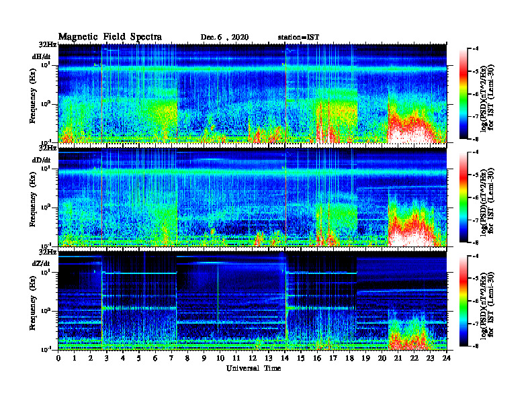Click hour '24' on the time axis
Image resolution: width=532 pixels, height=411 pixels.
click(x=447, y=358)
